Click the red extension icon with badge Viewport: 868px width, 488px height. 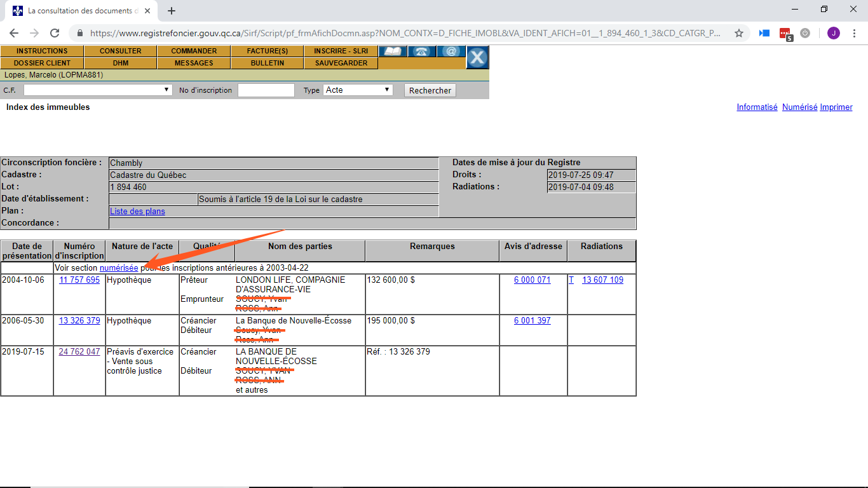[785, 34]
